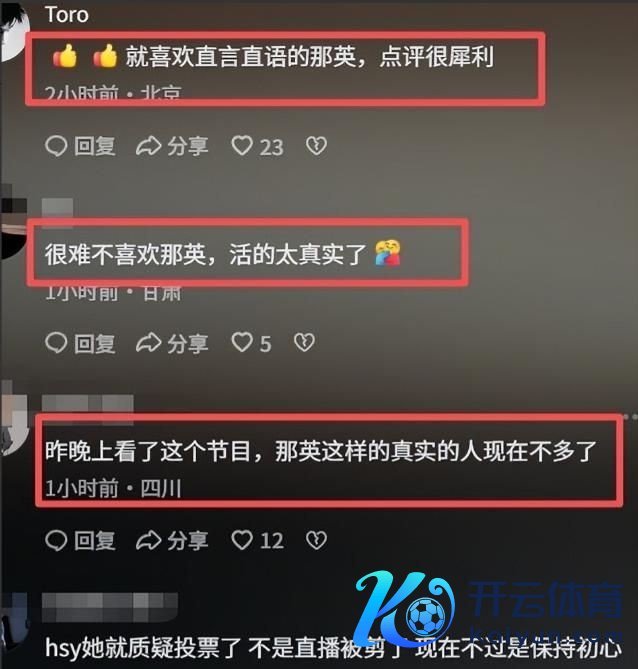Open the hsy她就质疑投票了 comment
Viewport: 638px width, 669px height.
click(333, 648)
